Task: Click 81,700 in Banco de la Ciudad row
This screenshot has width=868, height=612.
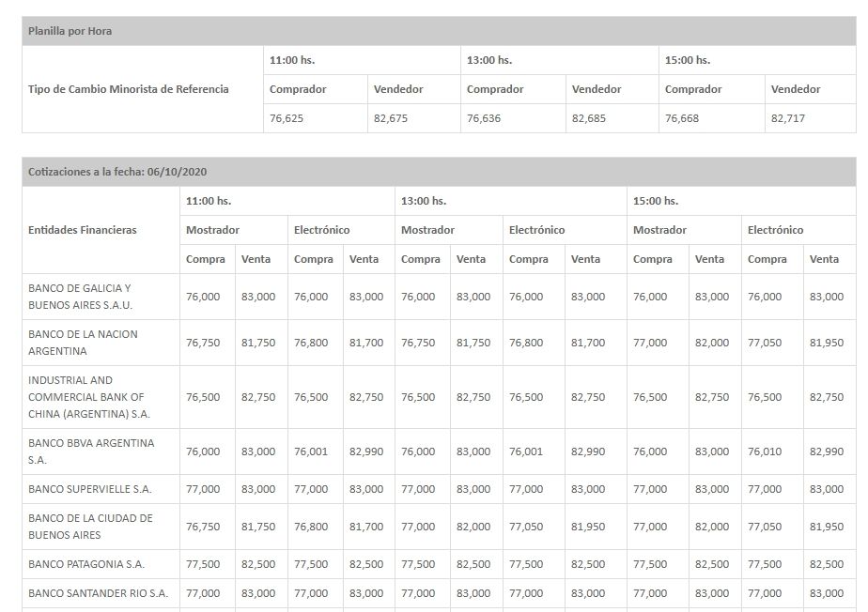Action: 366,527
